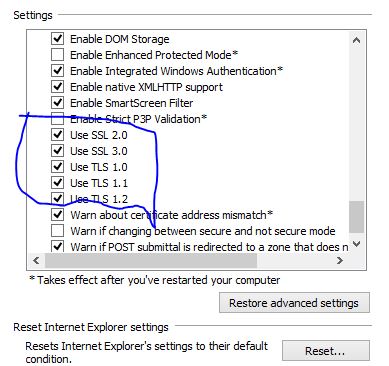The width and height of the screenshot is (389, 366).
Task: Uncheck Enable DOM Storage checkbox
Action: pos(58,39)
